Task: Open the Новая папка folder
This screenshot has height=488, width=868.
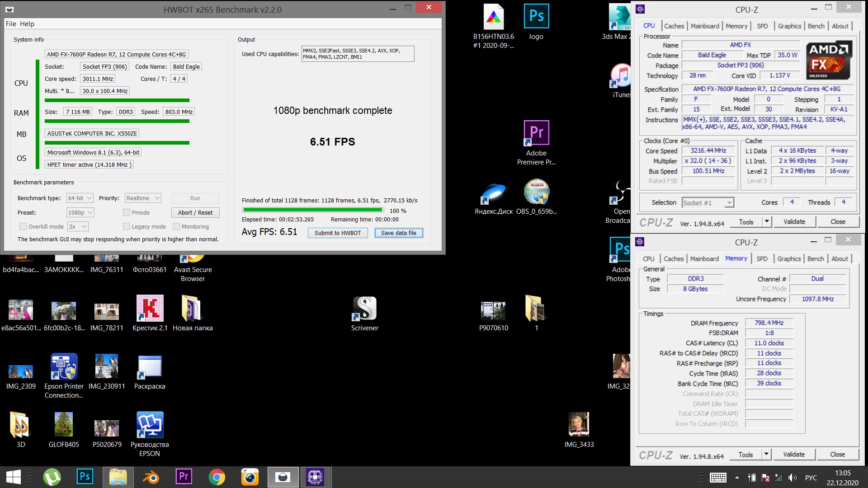Action: [193, 313]
